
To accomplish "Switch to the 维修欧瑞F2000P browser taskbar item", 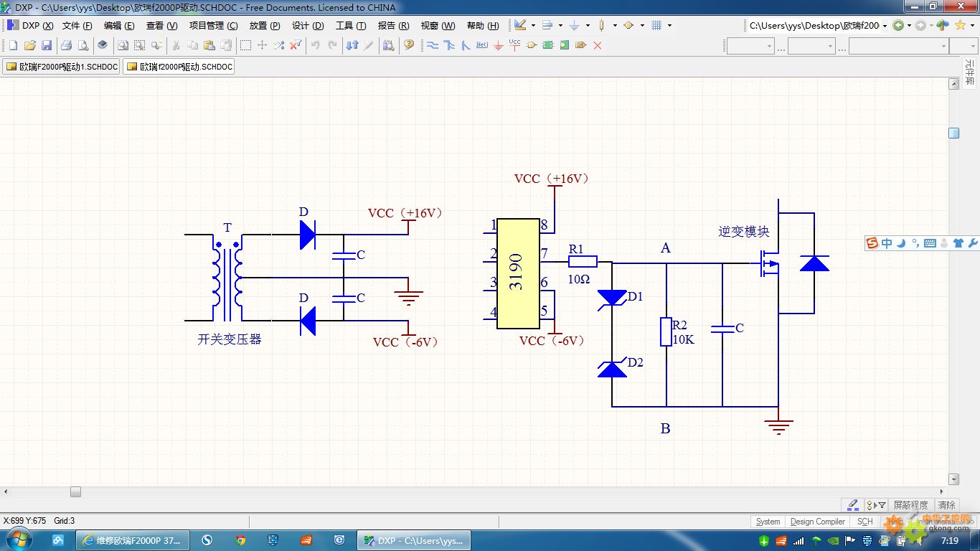I will 133,540.
